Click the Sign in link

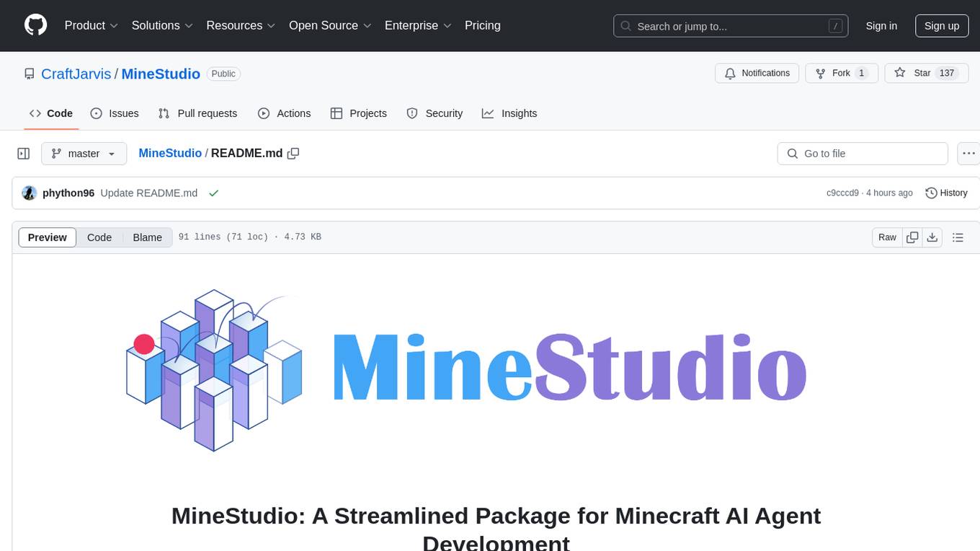click(881, 26)
